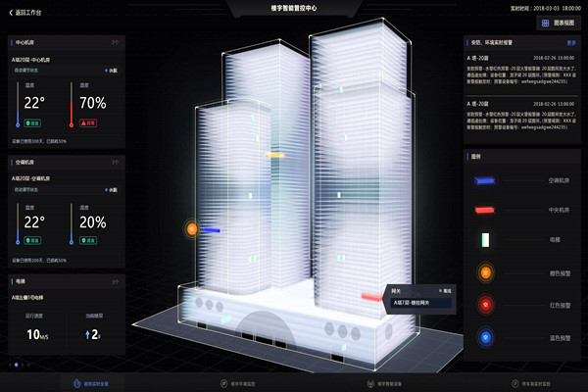Viewport: 588px width, 392px height.
Task: Click the 蓝色报警 blue alarm legend icon
Action: click(x=484, y=338)
